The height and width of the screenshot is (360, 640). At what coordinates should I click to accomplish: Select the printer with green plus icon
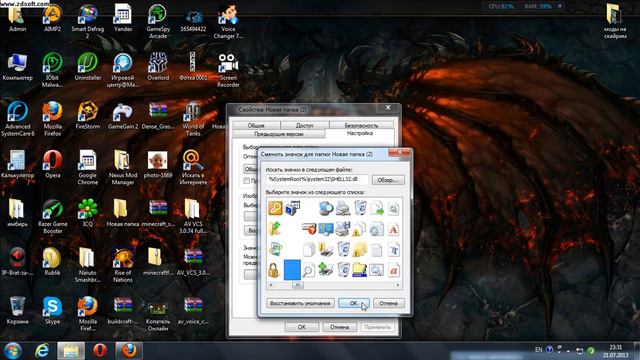[326, 270]
